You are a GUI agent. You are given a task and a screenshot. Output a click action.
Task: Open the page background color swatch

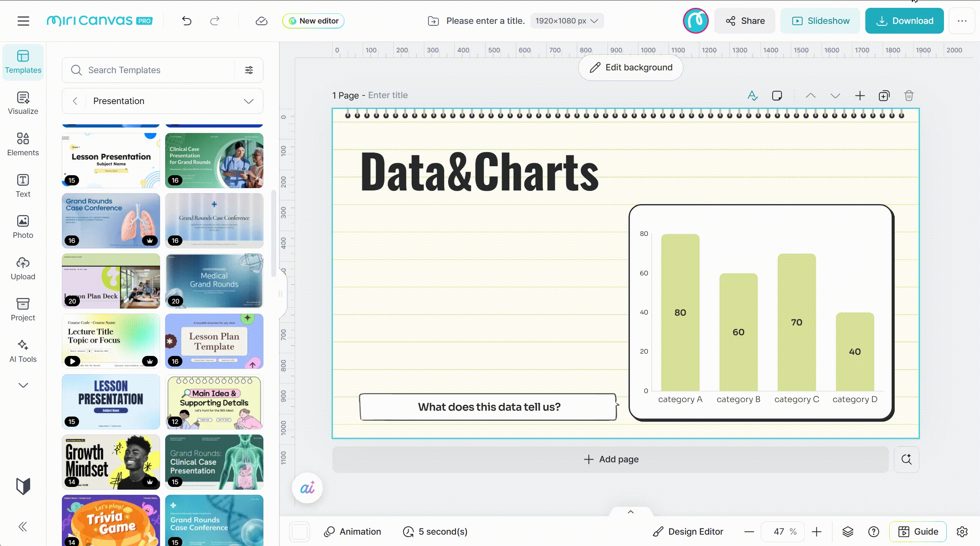(x=300, y=532)
